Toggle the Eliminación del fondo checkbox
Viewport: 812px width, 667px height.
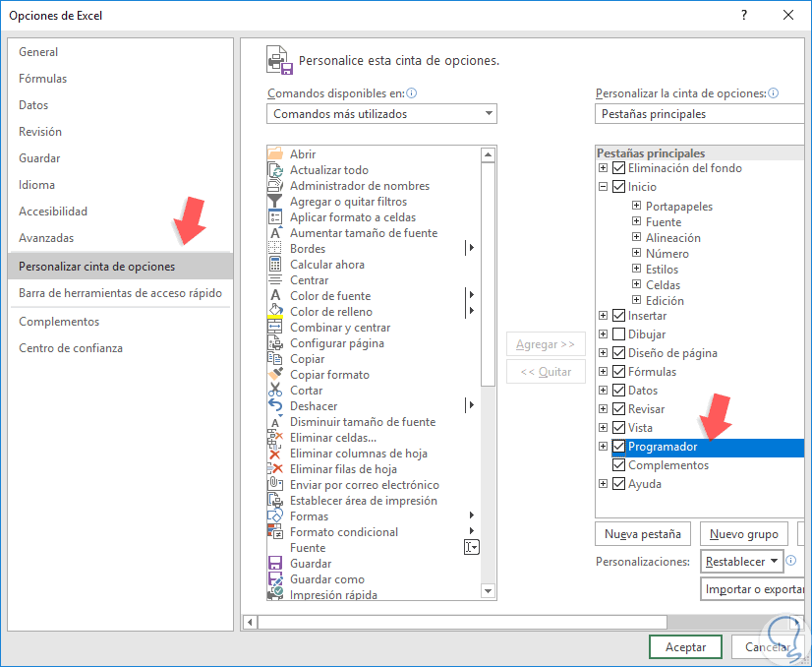(x=618, y=168)
